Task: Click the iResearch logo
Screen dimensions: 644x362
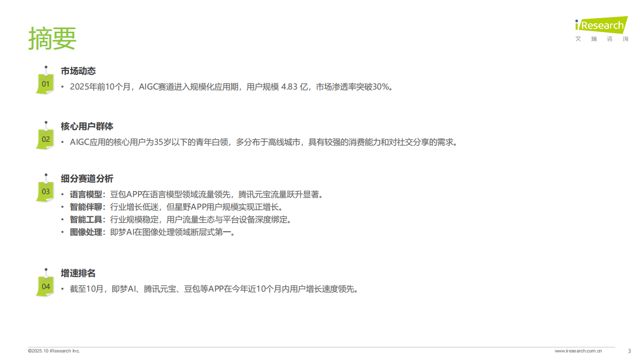Action: click(601, 26)
